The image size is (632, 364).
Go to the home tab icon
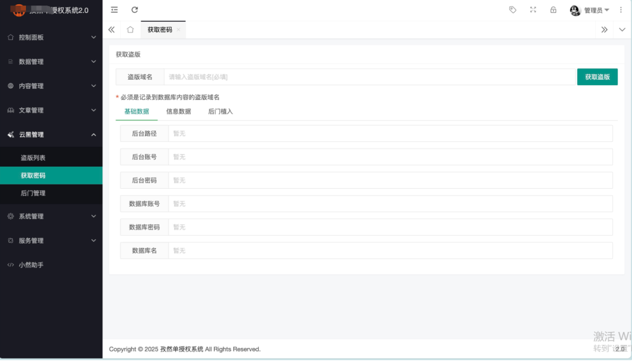pos(130,30)
